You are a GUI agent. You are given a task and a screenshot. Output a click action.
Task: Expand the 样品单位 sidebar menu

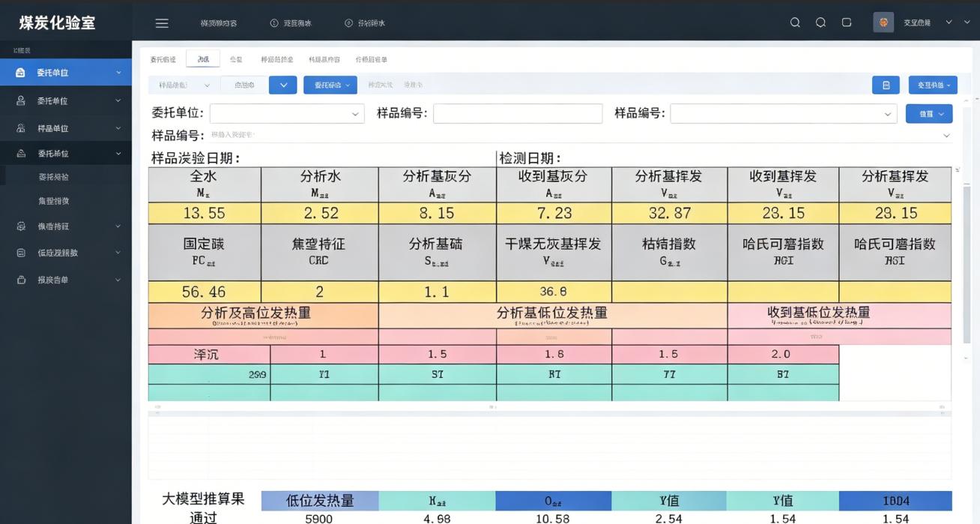[66, 128]
